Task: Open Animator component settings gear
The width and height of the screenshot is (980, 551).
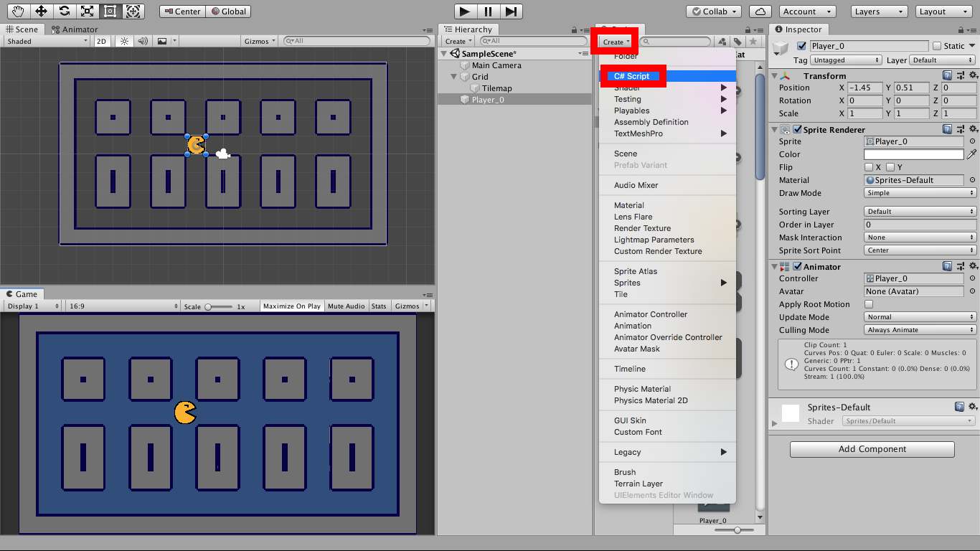Action: click(973, 266)
